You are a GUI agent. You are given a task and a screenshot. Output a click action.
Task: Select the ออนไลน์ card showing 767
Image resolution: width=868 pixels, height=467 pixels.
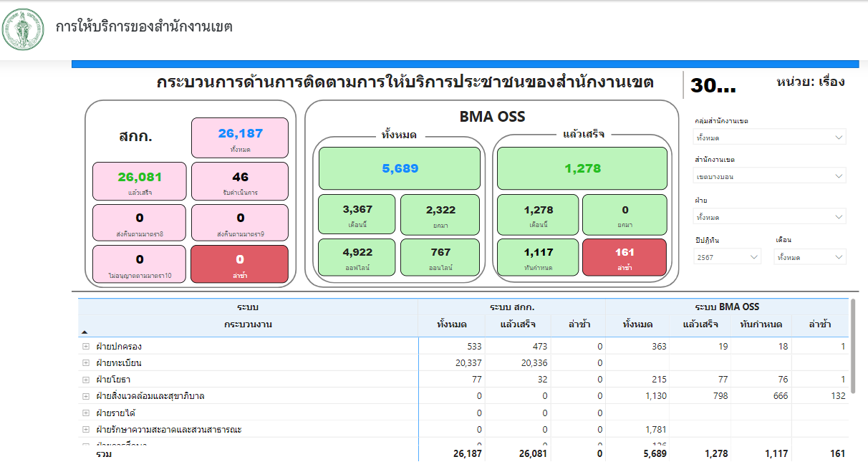440,257
